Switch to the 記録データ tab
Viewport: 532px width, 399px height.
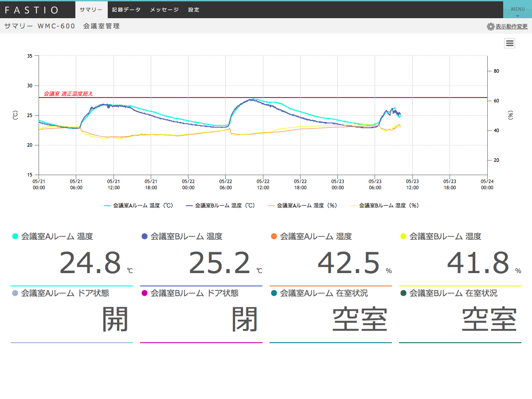[x=126, y=10]
